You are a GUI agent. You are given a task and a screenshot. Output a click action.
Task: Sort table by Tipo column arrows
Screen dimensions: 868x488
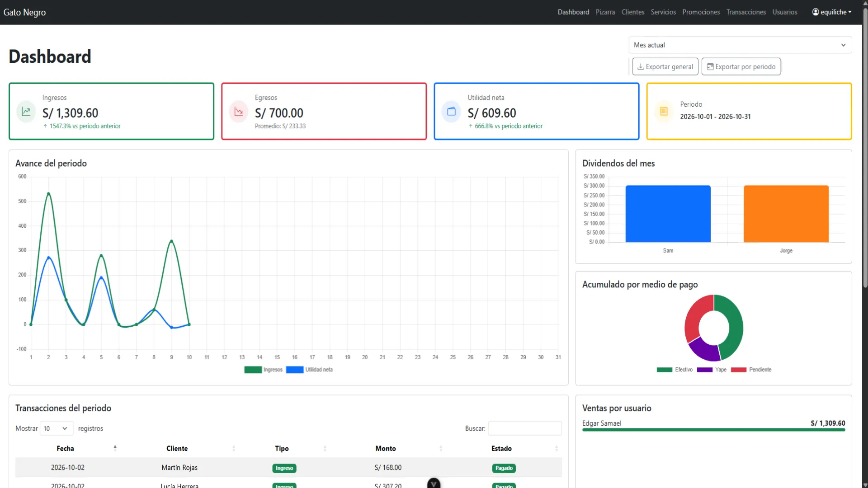(x=325, y=448)
